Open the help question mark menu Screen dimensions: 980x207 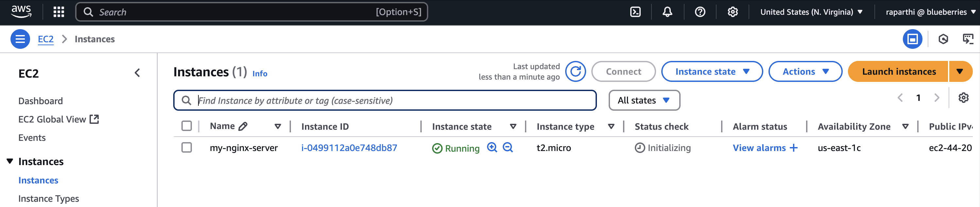(x=700, y=12)
